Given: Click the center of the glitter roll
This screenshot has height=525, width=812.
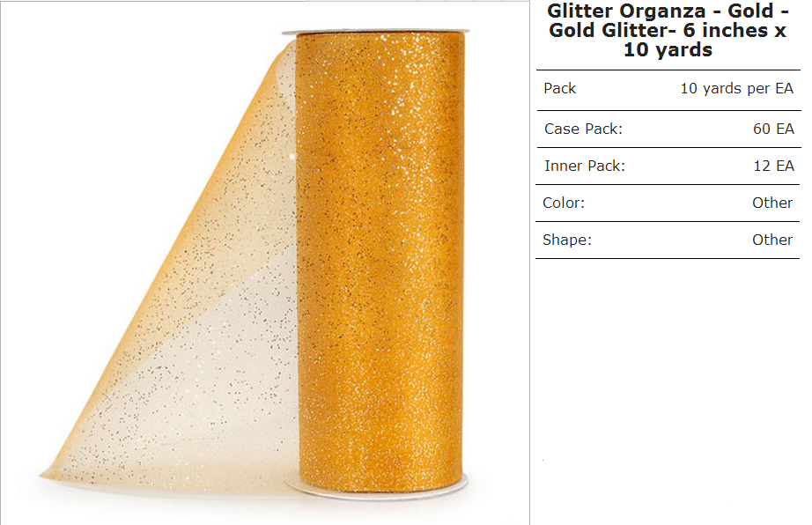Looking at the screenshot, I should (380, 259).
